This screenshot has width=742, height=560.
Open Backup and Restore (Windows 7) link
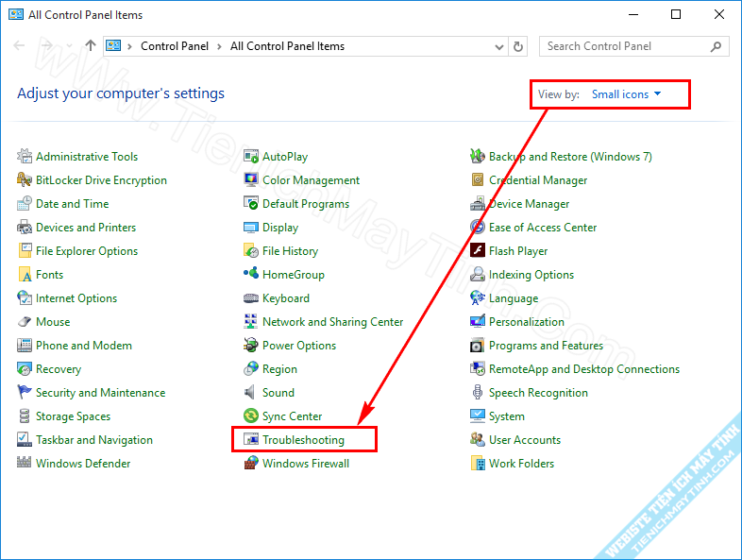click(570, 156)
